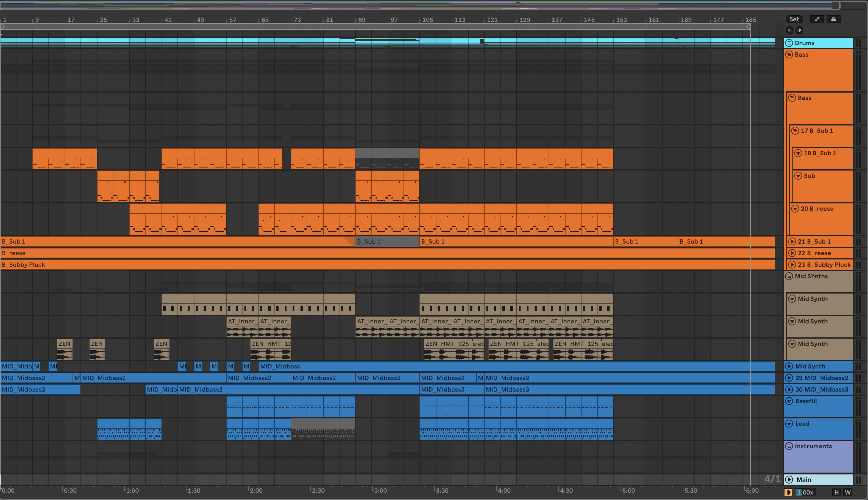Collapse the Drums group track icon

coord(789,43)
